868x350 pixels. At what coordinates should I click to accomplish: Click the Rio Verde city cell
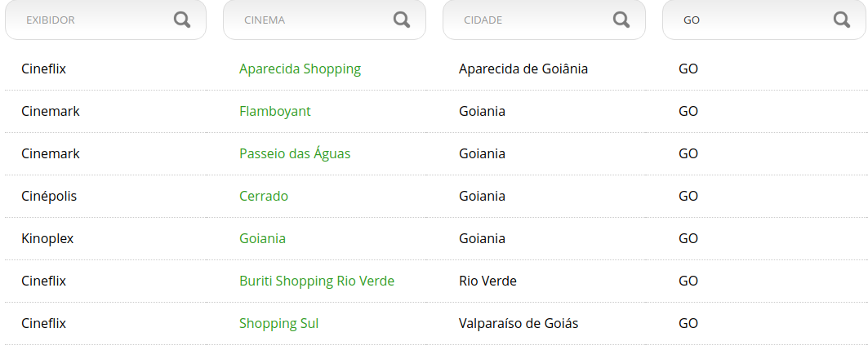[487, 281]
